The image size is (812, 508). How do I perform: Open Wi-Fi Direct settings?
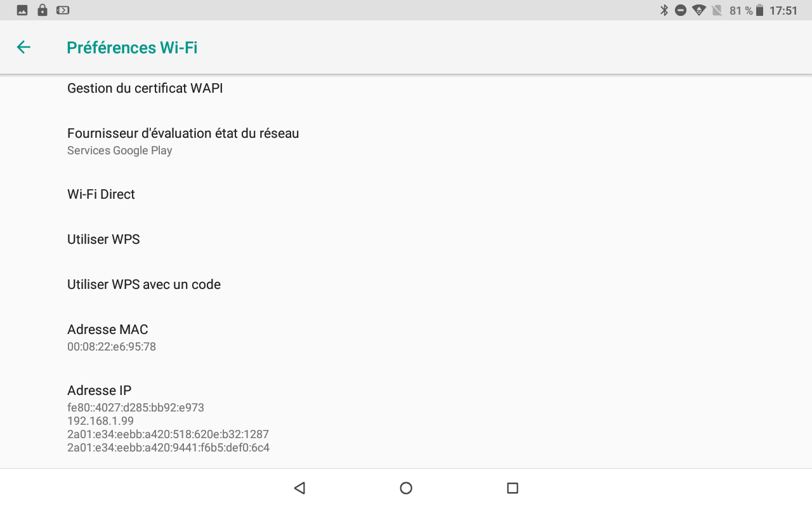(406, 194)
